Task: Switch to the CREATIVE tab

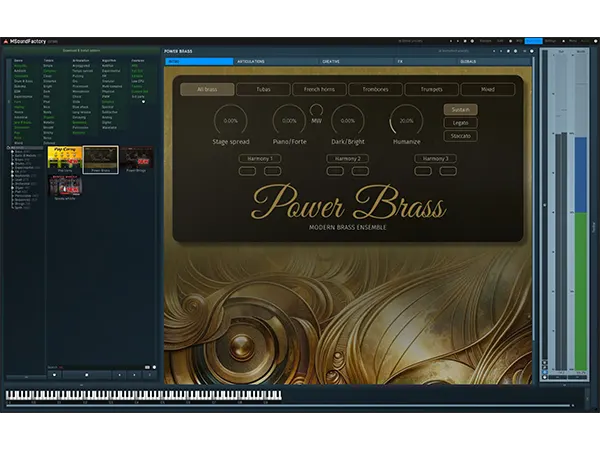Action: [356, 61]
